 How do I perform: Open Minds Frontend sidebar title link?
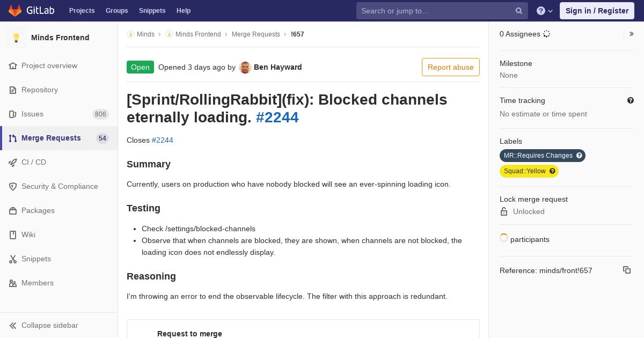pyautogui.click(x=60, y=38)
